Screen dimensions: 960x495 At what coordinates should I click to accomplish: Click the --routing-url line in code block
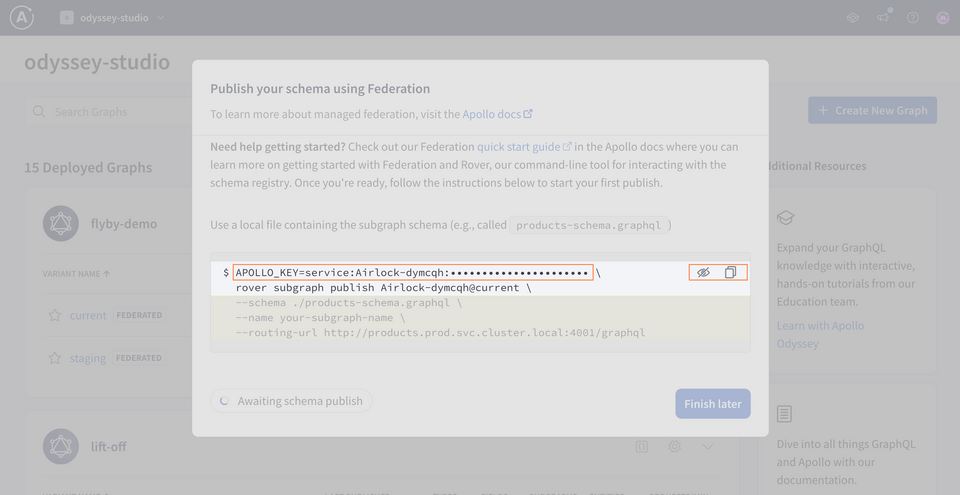pyautogui.click(x=440, y=333)
